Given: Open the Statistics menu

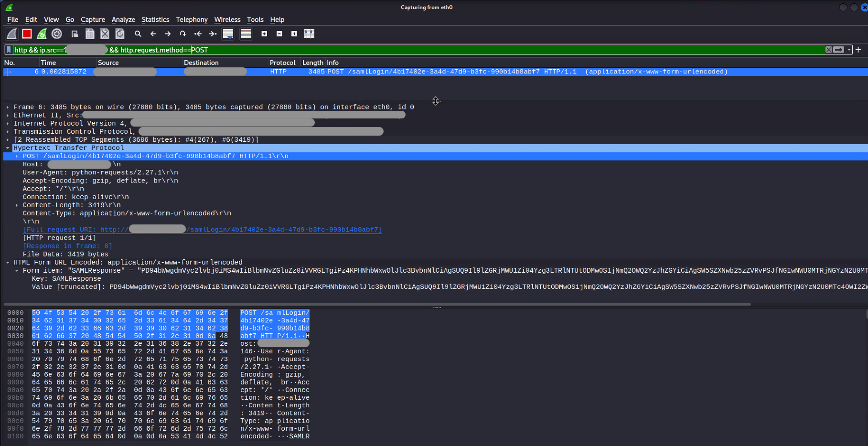Looking at the screenshot, I should pyautogui.click(x=155, y=20).
